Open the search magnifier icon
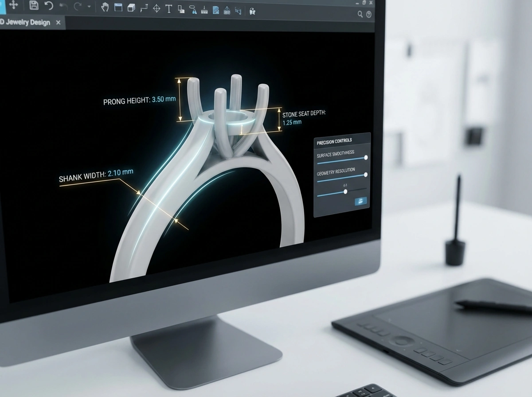 click(360, 14)
